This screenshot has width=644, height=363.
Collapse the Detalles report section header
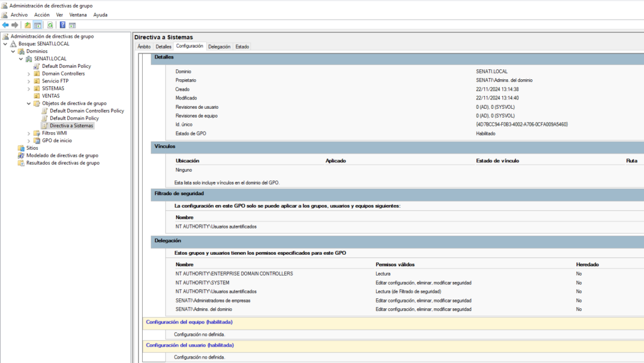tap(397, 58)
